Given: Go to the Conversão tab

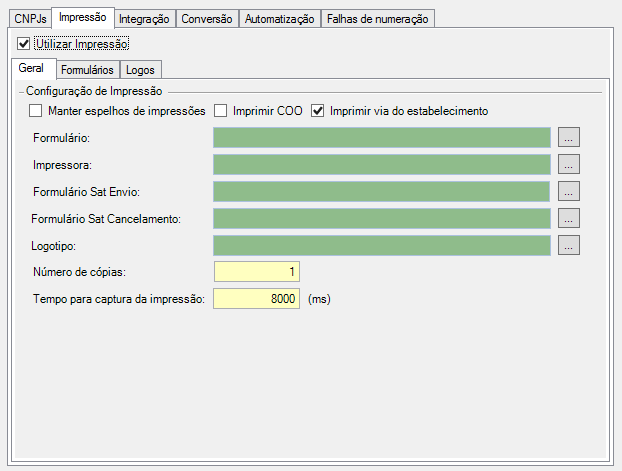Looking at the screenshot, I should [207, 19].
